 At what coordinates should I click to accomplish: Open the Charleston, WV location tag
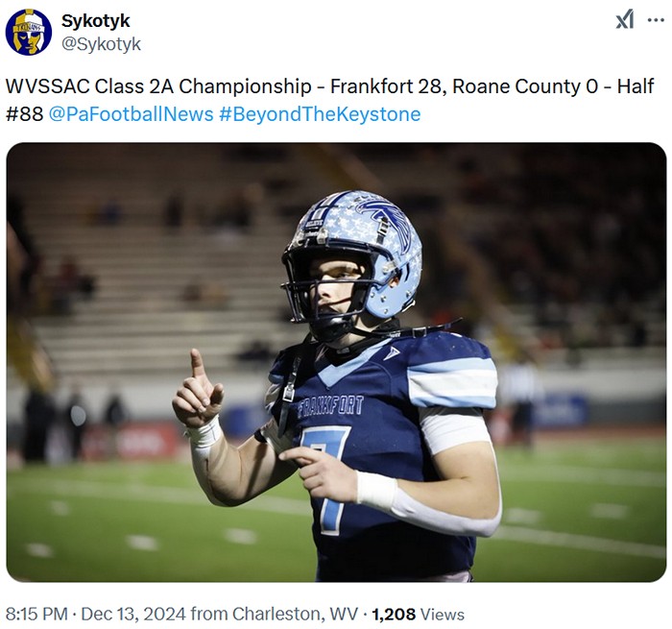pyautogui.click(x=295, y=614)
